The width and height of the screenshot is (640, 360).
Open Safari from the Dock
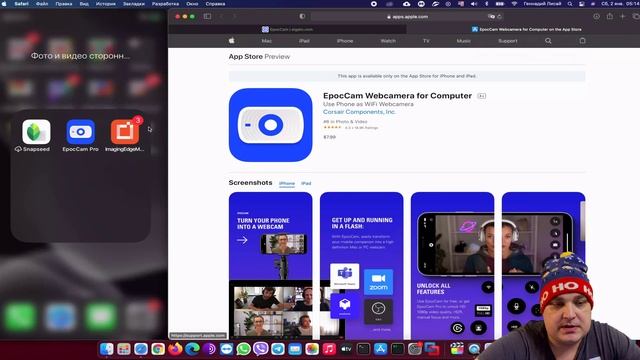click(141, 349)
